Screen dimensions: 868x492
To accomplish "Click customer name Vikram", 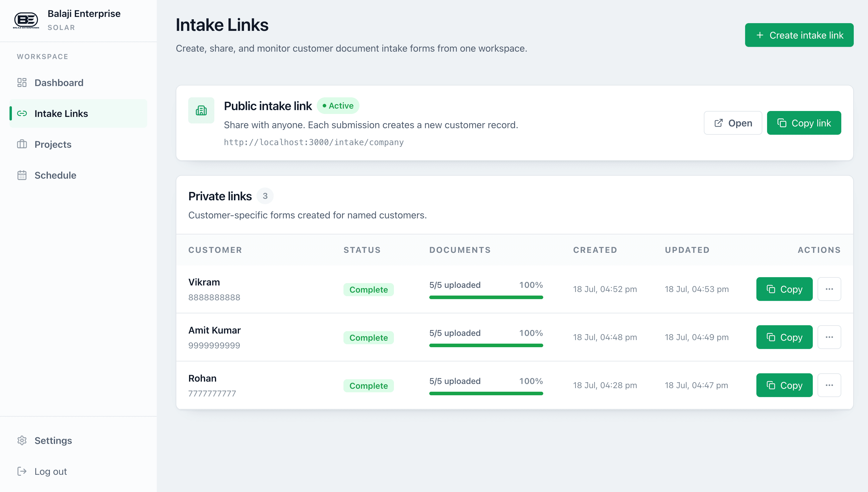I will [204, 282].
